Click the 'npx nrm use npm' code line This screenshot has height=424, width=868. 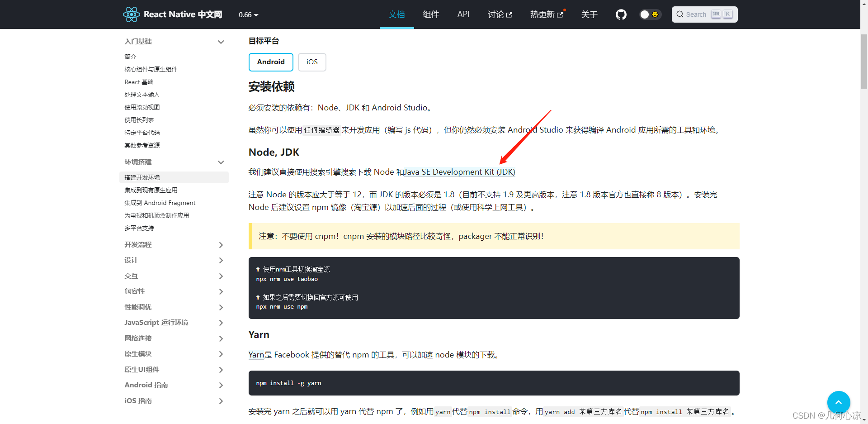[x=282, y=307]
